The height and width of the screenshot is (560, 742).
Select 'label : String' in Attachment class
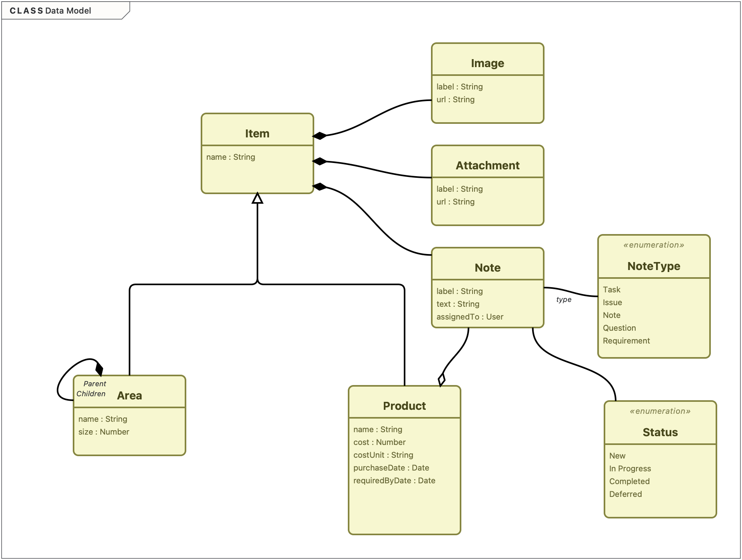[459, 189]
